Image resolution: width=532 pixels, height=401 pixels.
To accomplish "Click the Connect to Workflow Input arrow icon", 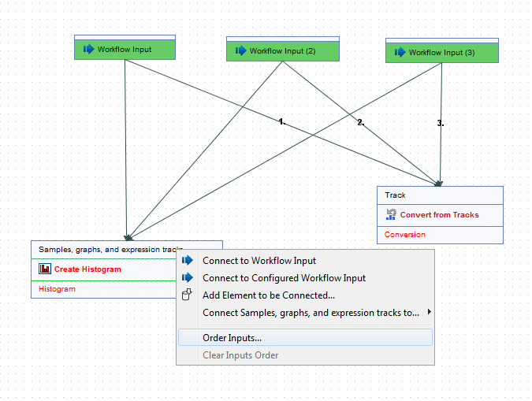I will 188,260.
